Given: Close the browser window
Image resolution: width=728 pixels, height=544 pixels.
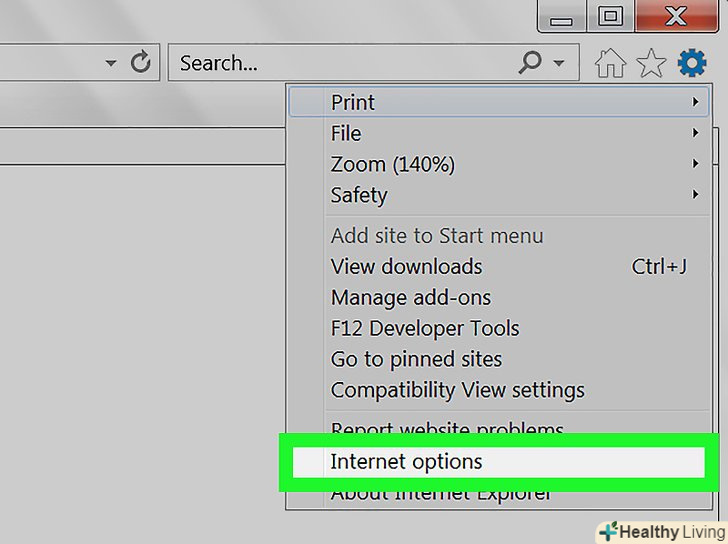Looking at the screenshot, I should [676, 16].
